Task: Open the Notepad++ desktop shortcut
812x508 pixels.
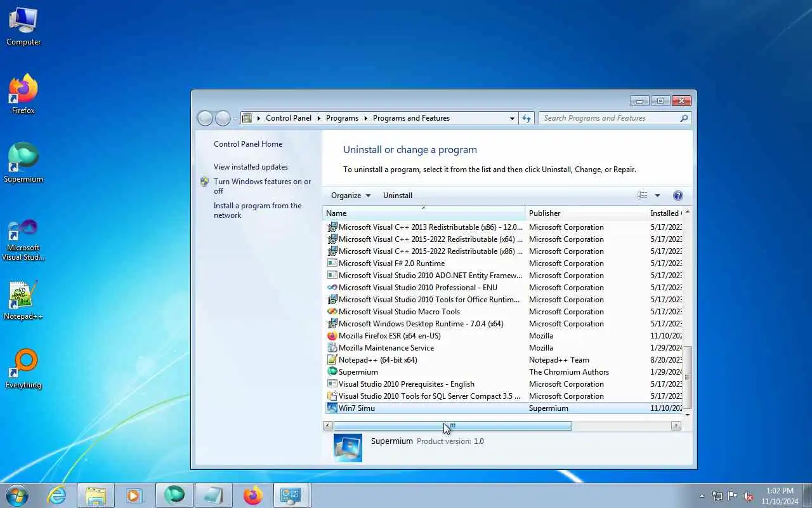Action: pyautogui.click(x=23, y=300)
